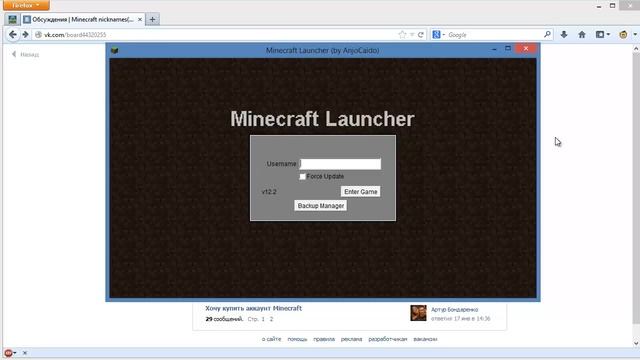640x360 pixels.
Task: Click the page scrollbar down arrow
Action: (x=636, y=343)
